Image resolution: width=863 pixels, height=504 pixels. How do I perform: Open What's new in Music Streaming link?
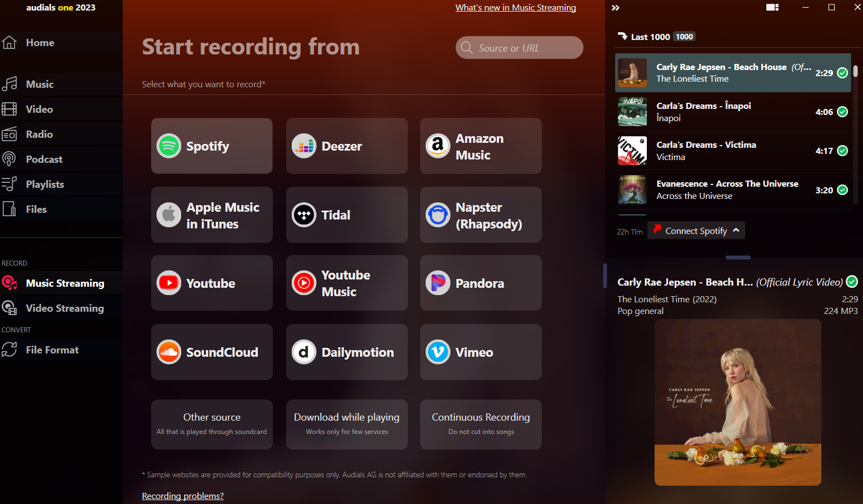pyautogui.click(x=516, y=8)
